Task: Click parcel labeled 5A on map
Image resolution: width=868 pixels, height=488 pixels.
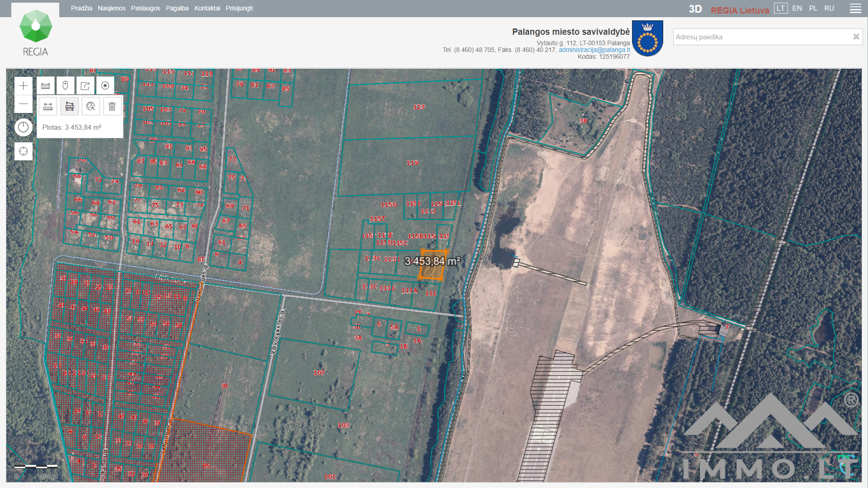Action: pos(394,327)
